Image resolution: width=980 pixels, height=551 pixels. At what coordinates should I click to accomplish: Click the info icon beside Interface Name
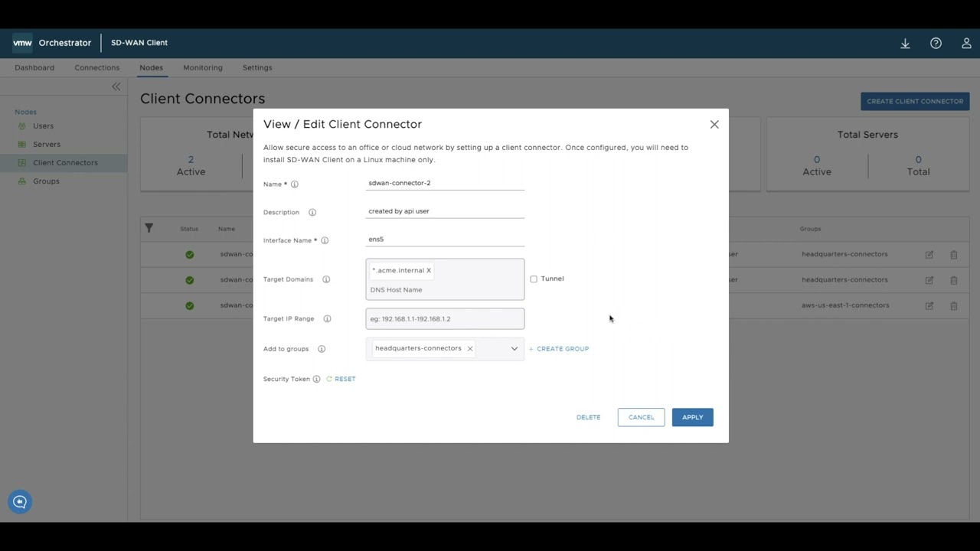pos(325,240)
